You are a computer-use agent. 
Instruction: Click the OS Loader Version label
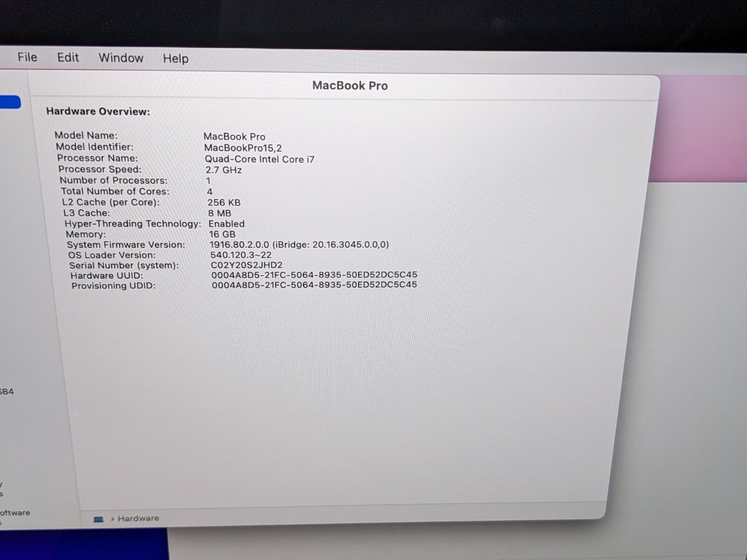[112, 255]
